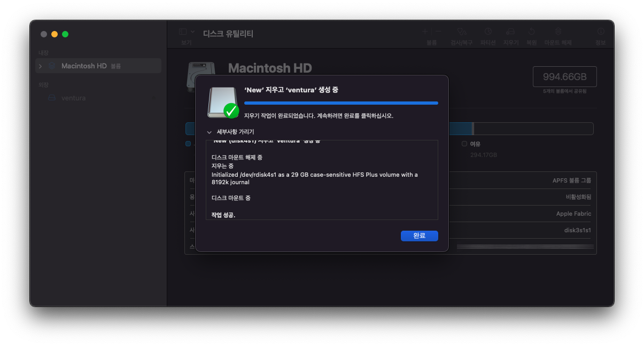Collapse the 세부사항 가리기 disclosure
Screen dimensions: 644x346
(x=209, y=132)
